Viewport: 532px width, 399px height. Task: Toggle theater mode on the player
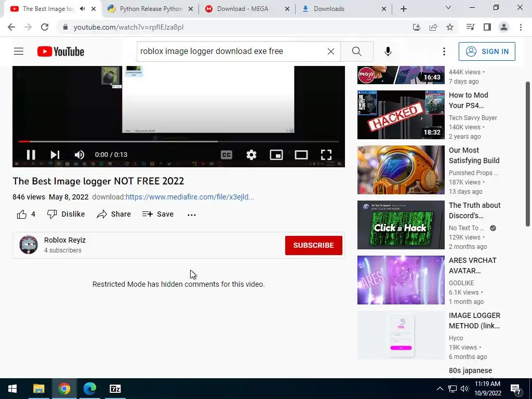[301, 155]
